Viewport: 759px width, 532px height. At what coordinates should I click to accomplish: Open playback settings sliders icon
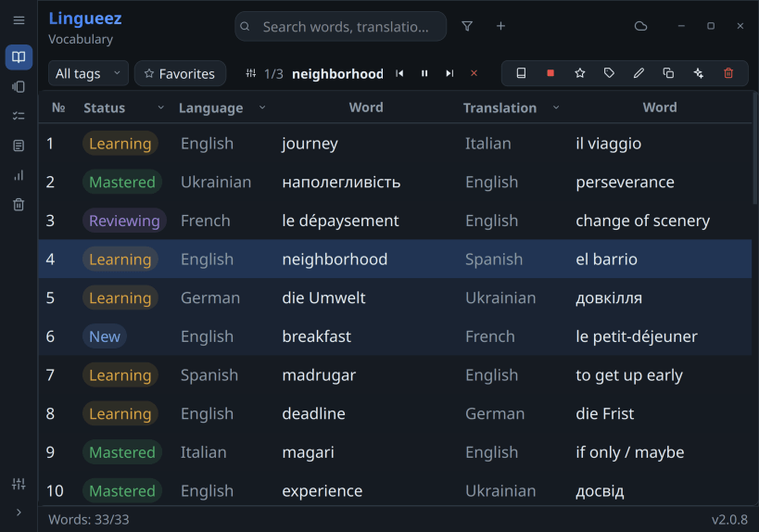coord(251,73)
